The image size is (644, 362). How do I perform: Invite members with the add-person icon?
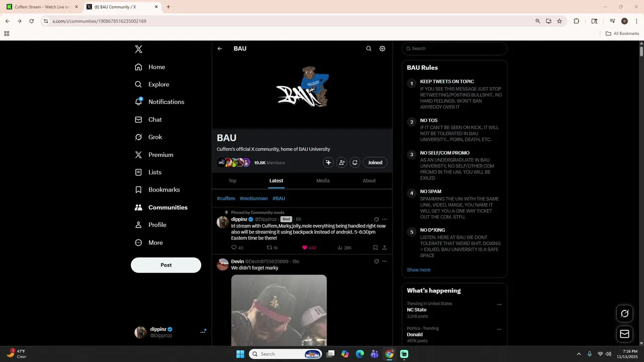pyautogui.click(x=342, y=162)
